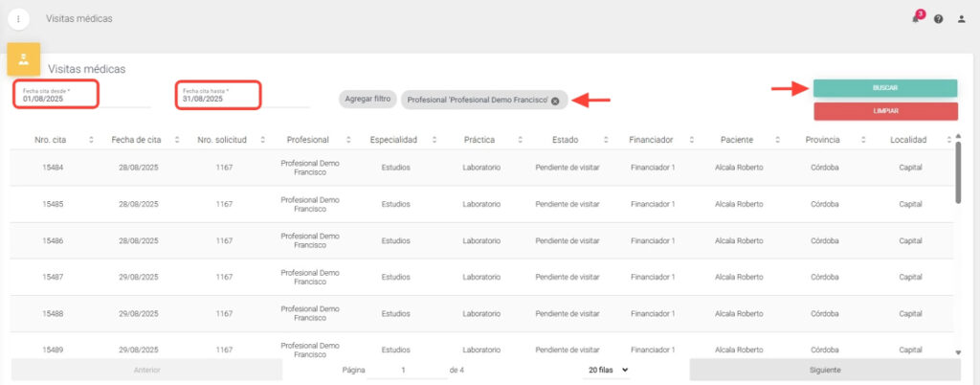Image resolution: width=980 pixels, height=385 pixels.
Task: Open the notifications bell
Action: tap(916, 19)
